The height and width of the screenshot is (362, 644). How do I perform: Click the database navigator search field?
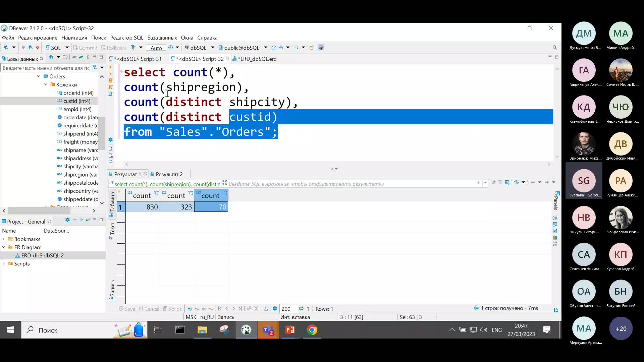[46, 68]
